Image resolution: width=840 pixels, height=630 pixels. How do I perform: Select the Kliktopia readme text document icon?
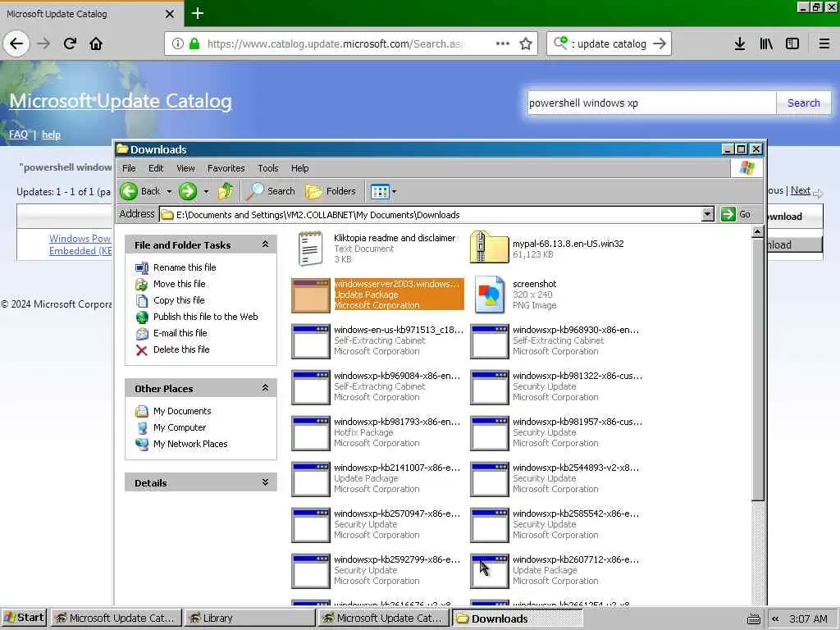311,249
